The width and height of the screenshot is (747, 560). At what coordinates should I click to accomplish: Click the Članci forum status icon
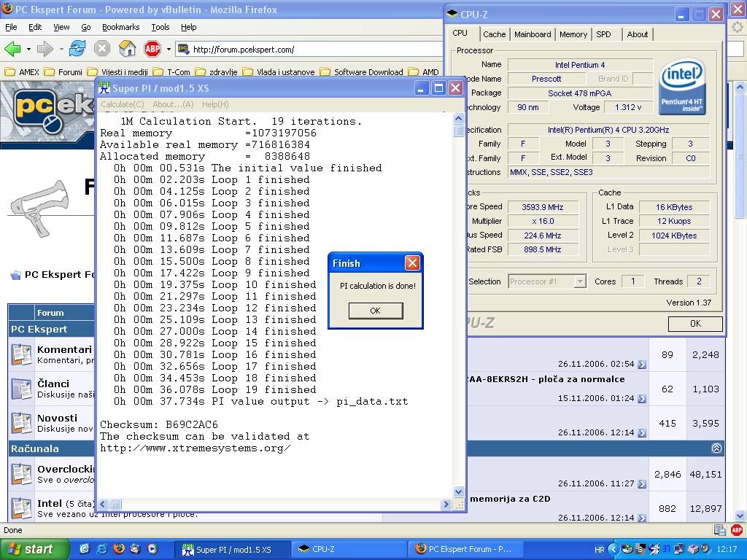(21, 389)
